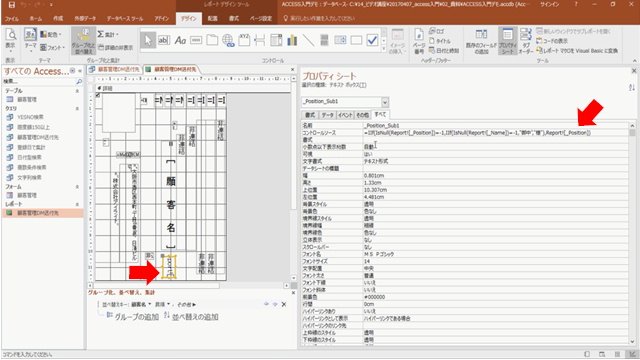Select the YESNO検索 query

30,117
